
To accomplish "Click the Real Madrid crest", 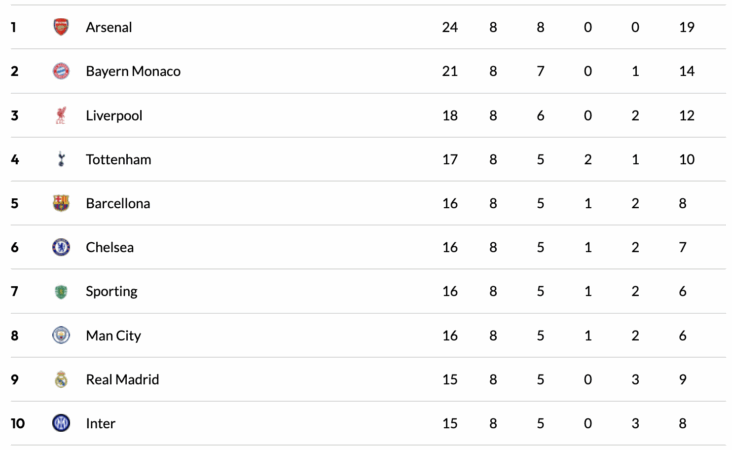I will tap(61, 379).
